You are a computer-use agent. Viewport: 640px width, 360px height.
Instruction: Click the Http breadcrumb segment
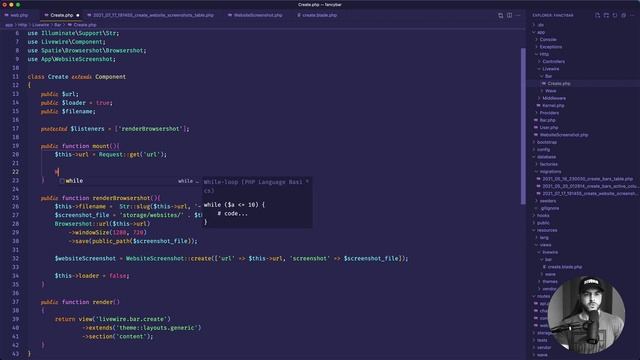(x=22, y=25)
